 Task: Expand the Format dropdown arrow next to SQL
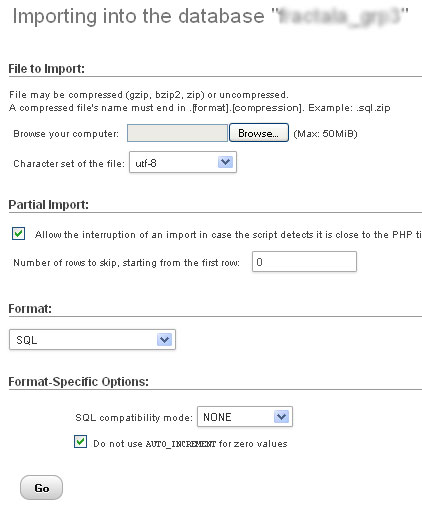[164, 340]
